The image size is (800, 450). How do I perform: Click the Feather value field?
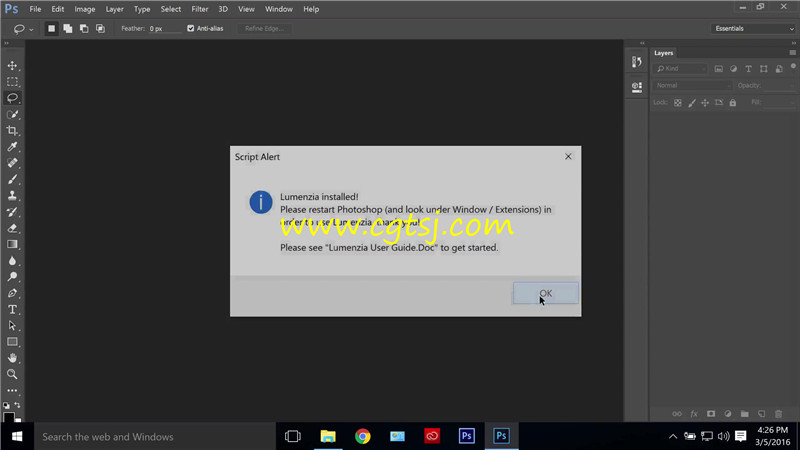(x=164, y=29)
